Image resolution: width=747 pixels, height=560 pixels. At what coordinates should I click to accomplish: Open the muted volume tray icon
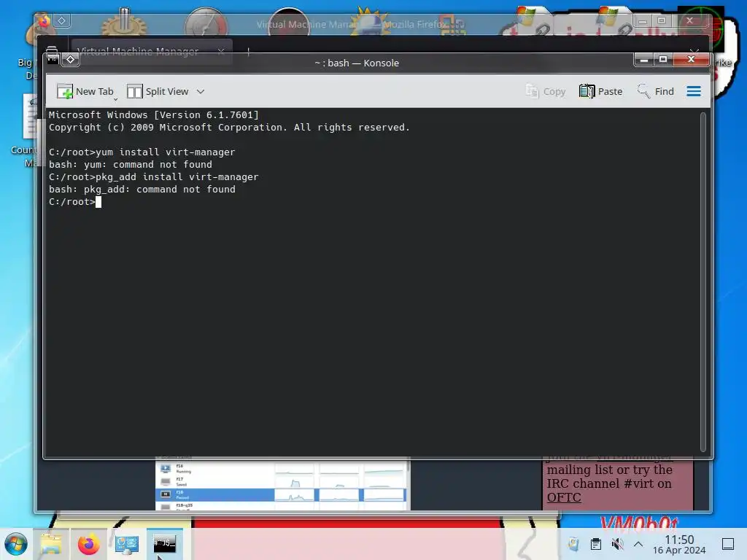click(x=617, y=544)
